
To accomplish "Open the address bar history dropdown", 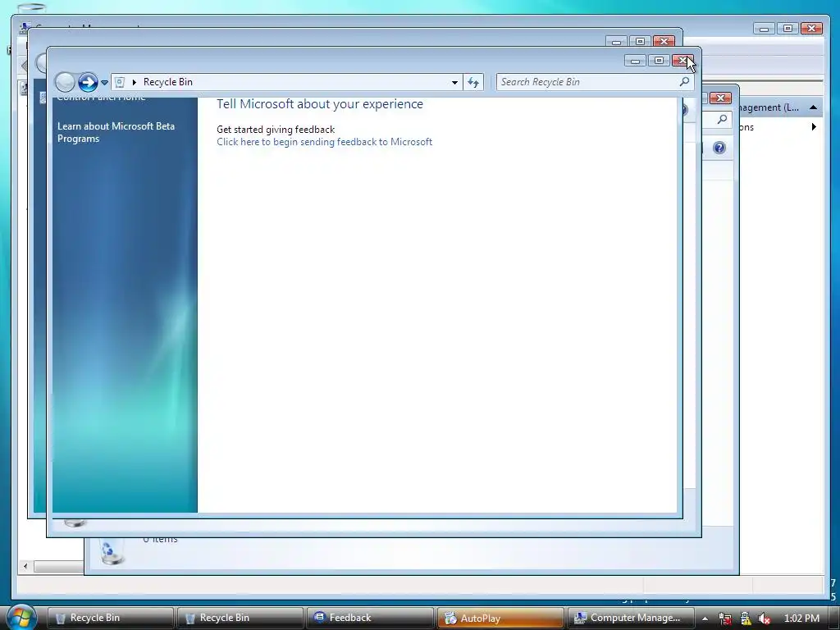I will click(454, 82).
